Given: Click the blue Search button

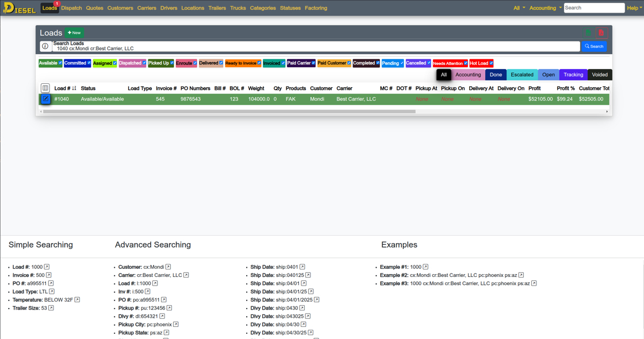Looking at the screenshot, I should [594, 47].
